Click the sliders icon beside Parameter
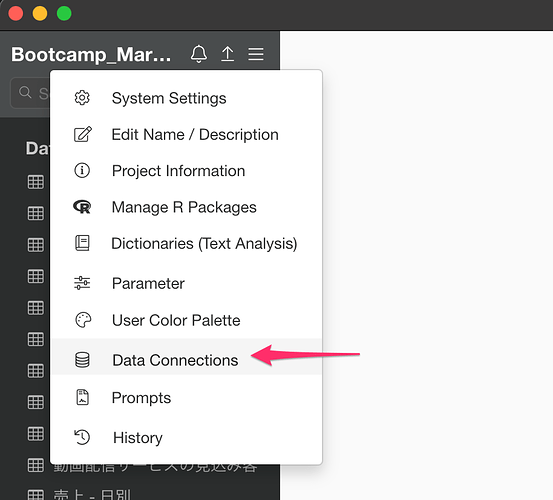Image resolution: width=553 pixels, height=500 pixels. click(82, 283)
